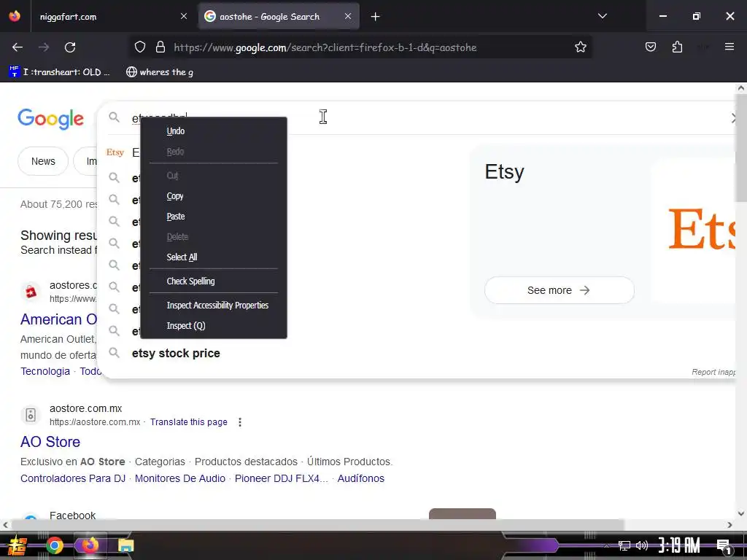This screenshot has height=560, width=747.
Task: Open the Audífonos sitelink
Action: pyautogui.click(x=360, y=478)
